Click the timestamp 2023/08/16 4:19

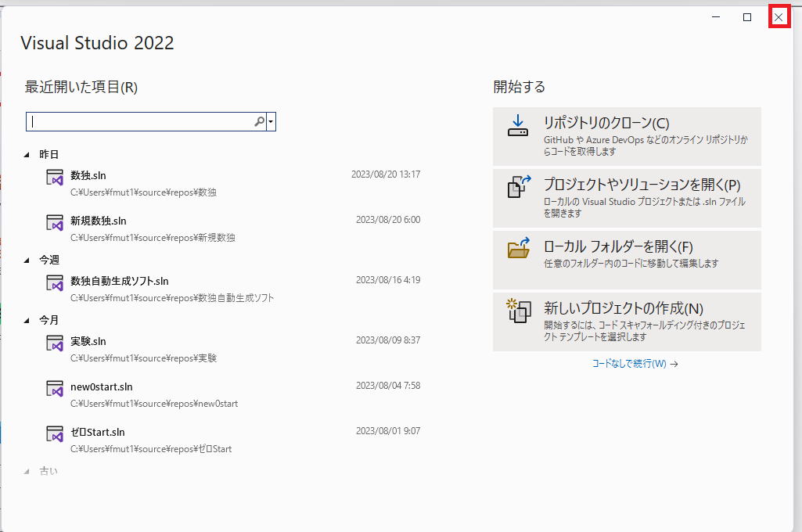tap(388, 280)
